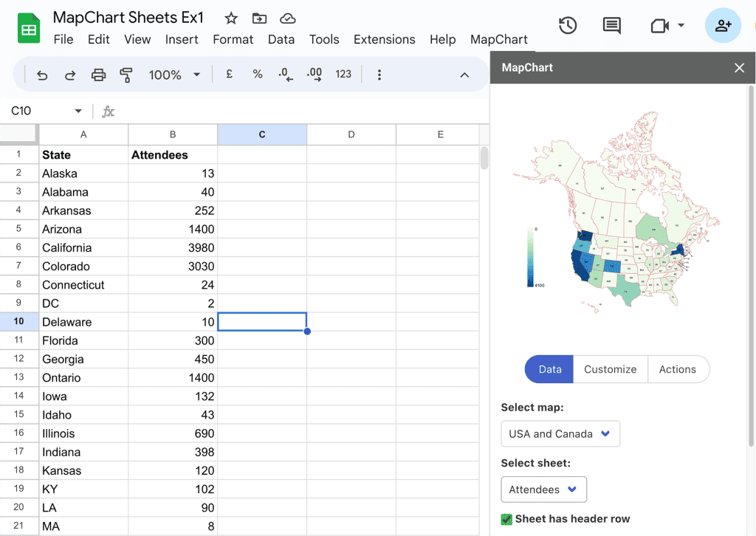Viewport: 756px width, 536px height.
Task: Undo the last action
Action: coord(42,75)
